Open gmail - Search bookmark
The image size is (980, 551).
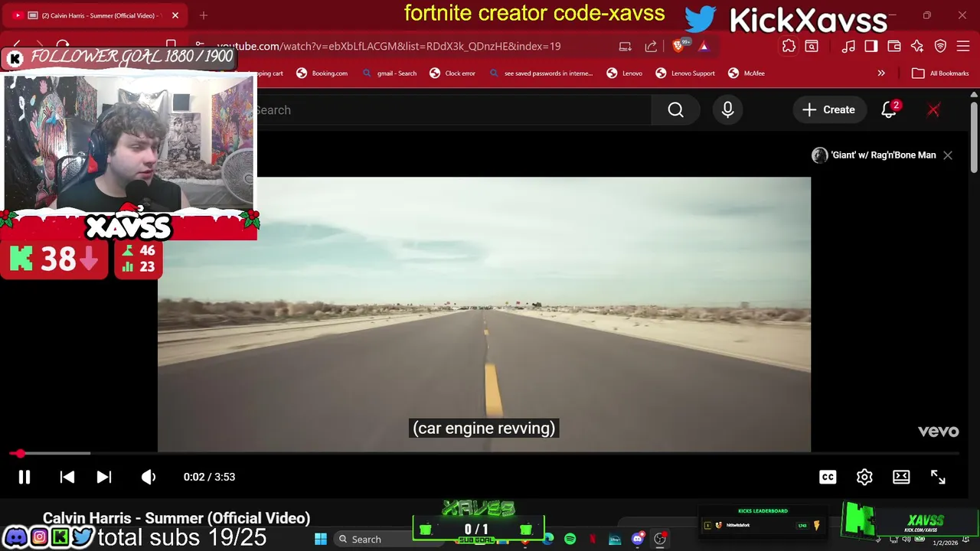coord(389,73)
